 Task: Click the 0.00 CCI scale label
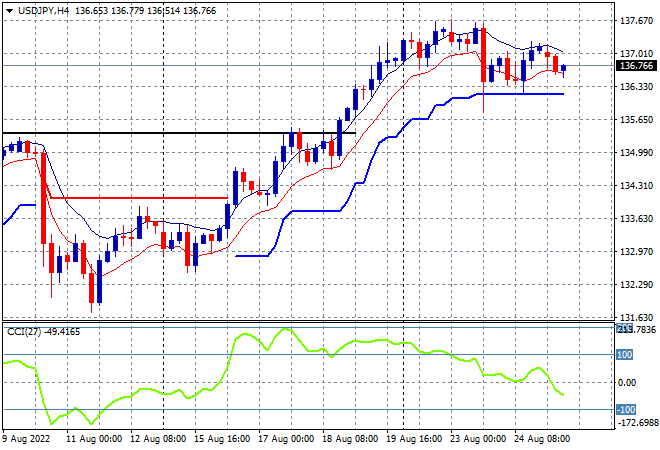(627, 383)
